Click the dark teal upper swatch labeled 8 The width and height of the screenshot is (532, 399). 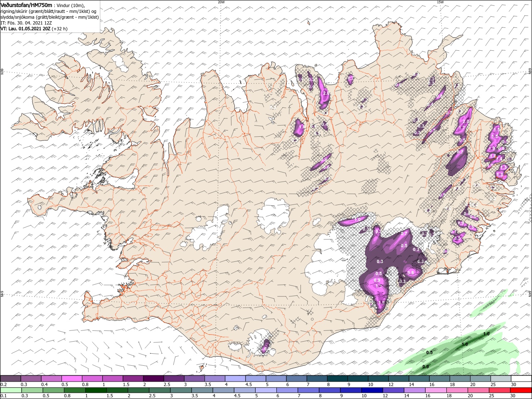(x=337, y=379)
